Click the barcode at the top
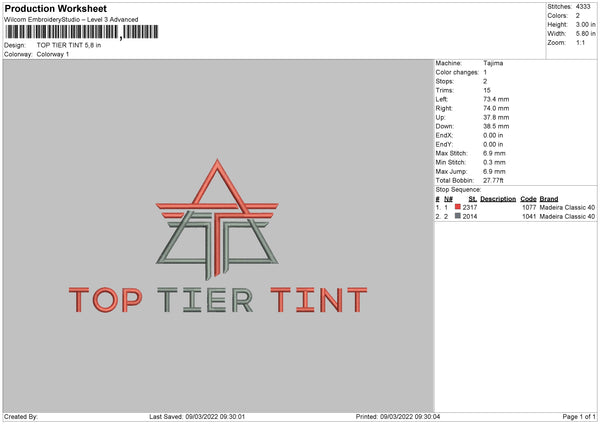This screenshot has height=424, width=600. coord(82,32)
